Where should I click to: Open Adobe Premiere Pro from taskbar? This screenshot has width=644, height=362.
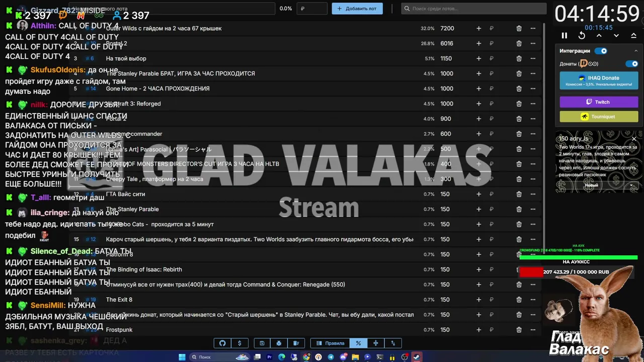pos(269,357)
